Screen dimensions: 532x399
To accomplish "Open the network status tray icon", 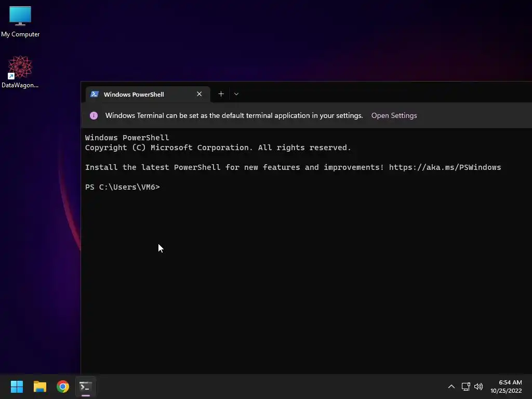I will (x=466, y=387).
